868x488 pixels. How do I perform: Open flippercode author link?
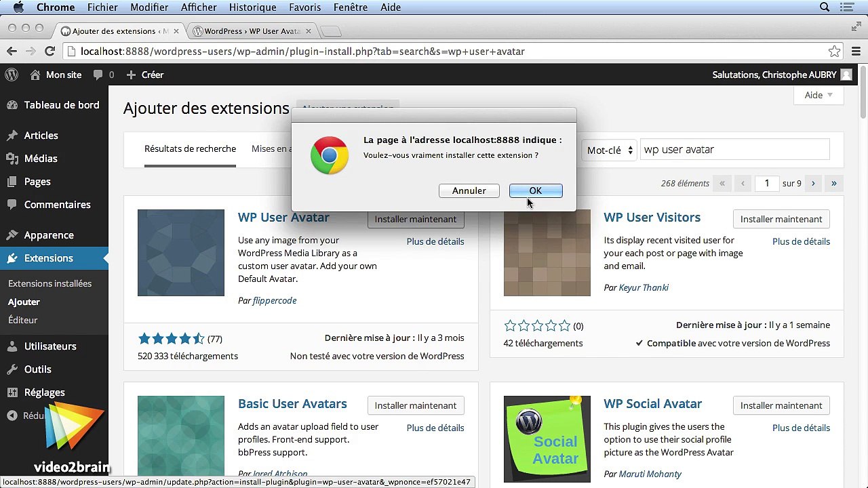[x=275, y=300]
